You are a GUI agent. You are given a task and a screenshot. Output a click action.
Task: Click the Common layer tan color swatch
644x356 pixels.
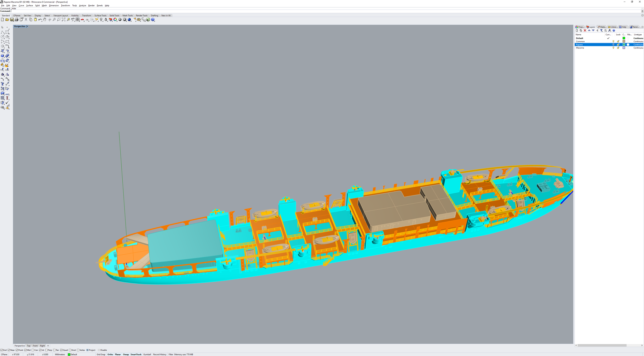(624, 41)
